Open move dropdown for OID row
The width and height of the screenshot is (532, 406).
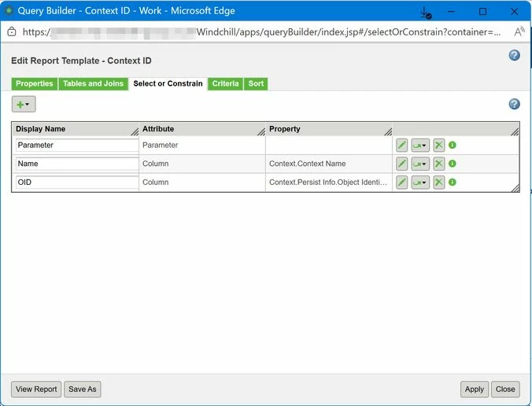pos(420,182)
